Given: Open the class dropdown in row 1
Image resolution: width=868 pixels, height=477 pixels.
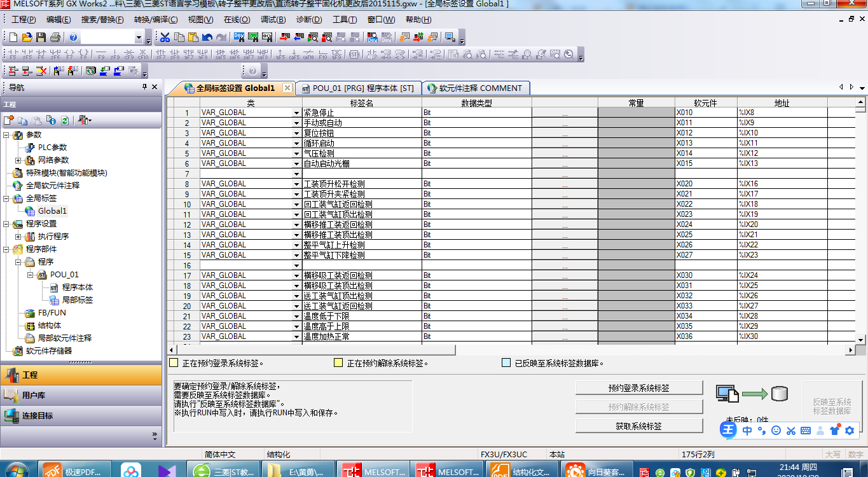Looking at the screenshot, I should 296,113.
